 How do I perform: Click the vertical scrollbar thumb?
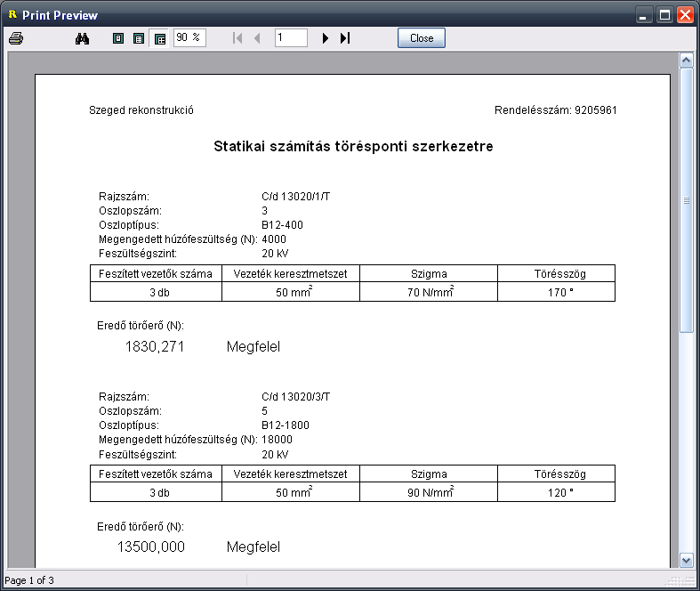(x=686, y=200)
